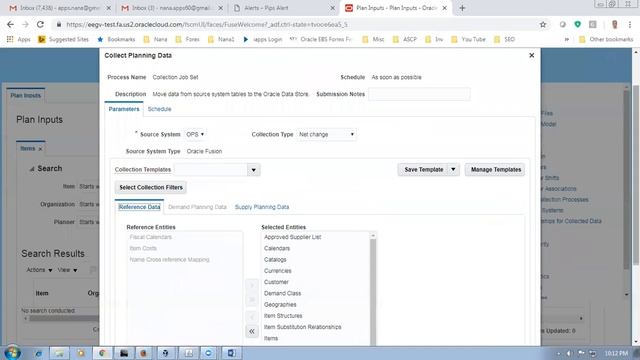640x360 pixels.
Task: Open the Chrome menu (three dots)
Action: point(629,24)
